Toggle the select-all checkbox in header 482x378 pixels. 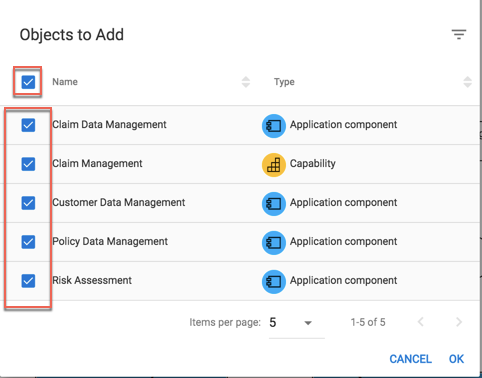coord(28,82)
